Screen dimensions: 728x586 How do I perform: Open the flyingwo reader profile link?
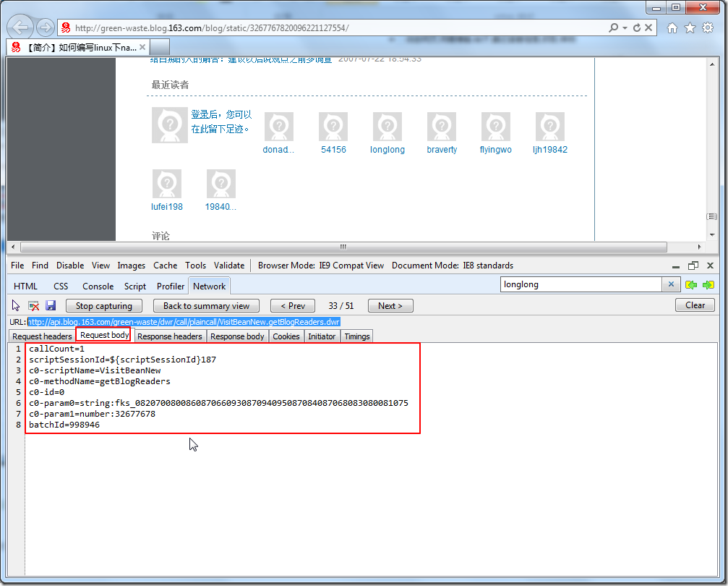coord(495,150)
